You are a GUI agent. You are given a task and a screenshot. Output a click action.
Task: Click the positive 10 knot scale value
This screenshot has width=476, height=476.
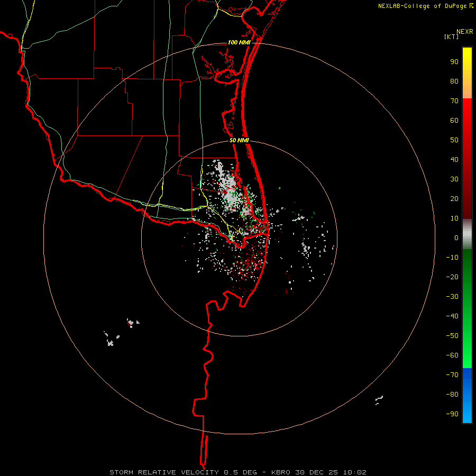454,218
